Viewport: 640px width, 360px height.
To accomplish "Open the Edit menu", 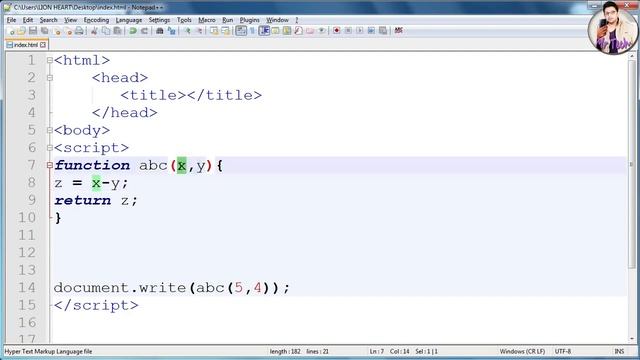I will click(x=28, y=20).
